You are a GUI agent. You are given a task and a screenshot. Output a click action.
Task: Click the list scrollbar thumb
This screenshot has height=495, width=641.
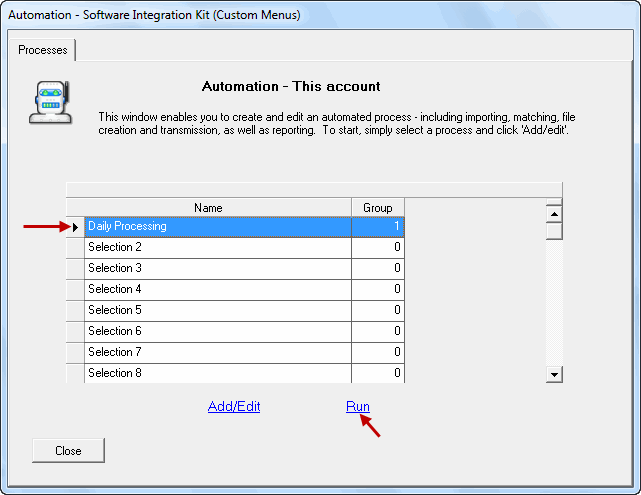[x=554, y=231]
